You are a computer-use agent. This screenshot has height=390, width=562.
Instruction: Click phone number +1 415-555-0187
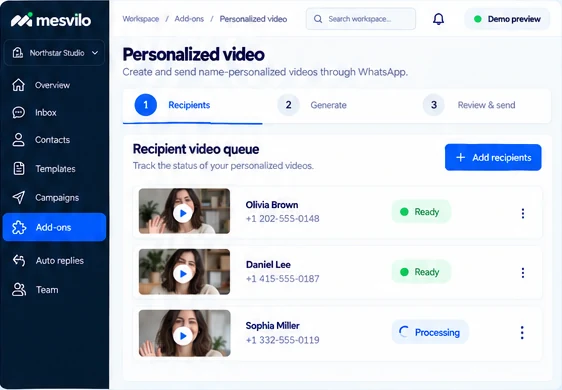tap(282, 279)
